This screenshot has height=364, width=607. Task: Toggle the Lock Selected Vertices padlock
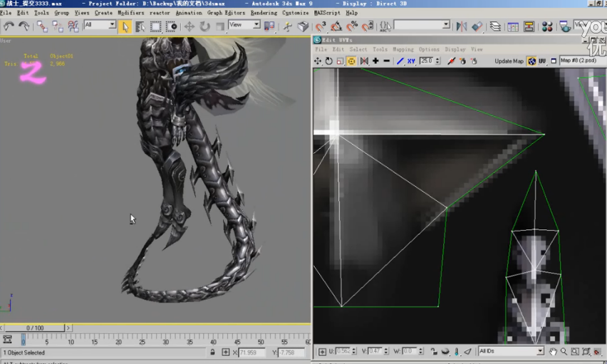pos(434,351)
